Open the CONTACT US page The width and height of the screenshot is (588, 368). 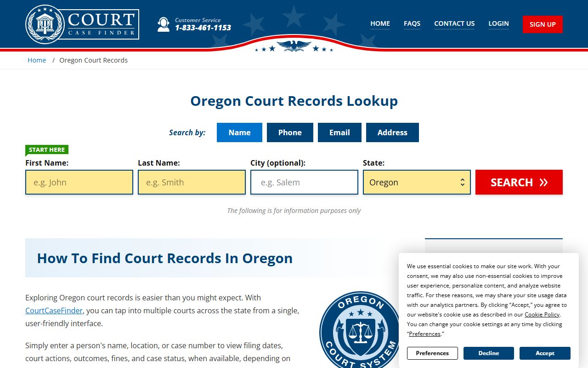pos(454,23)
